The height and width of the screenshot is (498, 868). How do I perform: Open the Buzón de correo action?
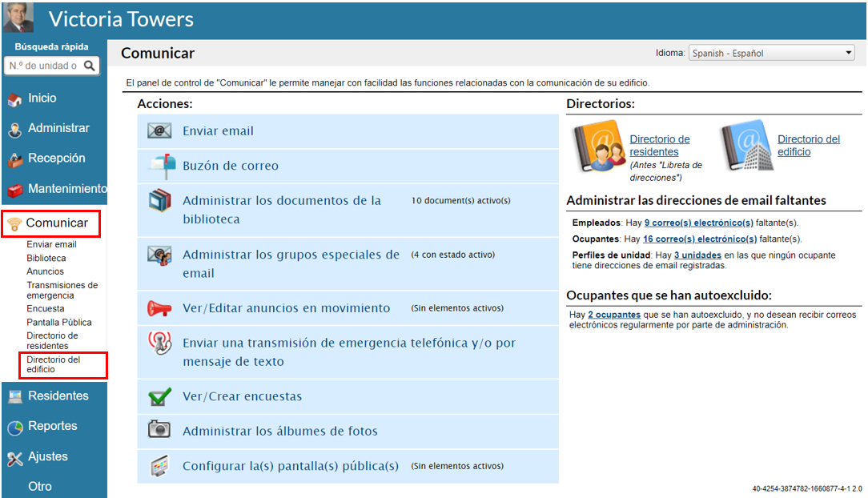(x=231, y=166)
